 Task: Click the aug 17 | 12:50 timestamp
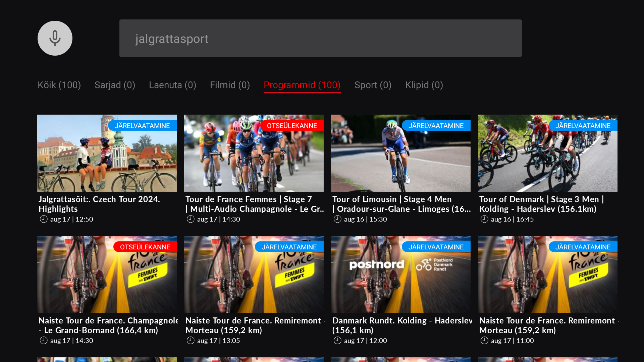click(71, 219)
